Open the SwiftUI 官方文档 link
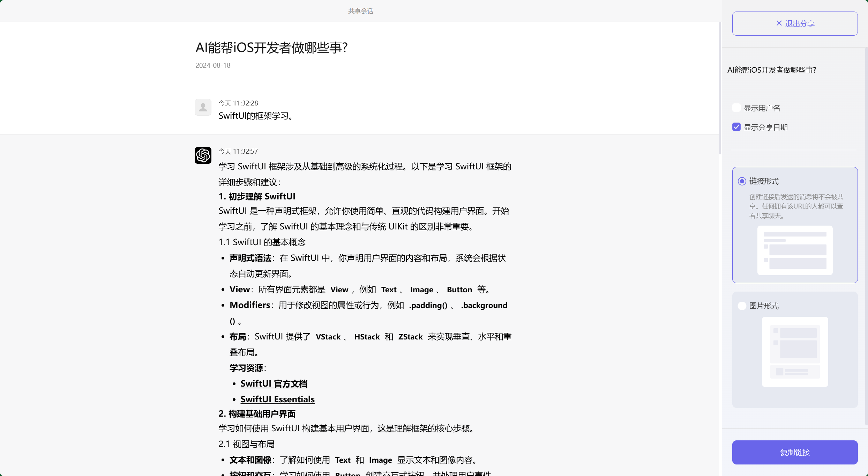The width and height of the screenshot is (868, 476). pos(273,383)
